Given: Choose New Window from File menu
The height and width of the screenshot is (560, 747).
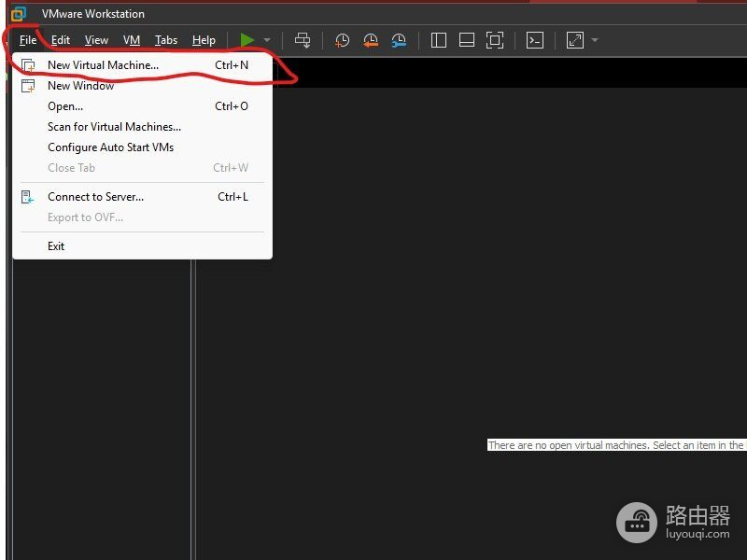Looking at the screenshot, I should click(143, 86).
